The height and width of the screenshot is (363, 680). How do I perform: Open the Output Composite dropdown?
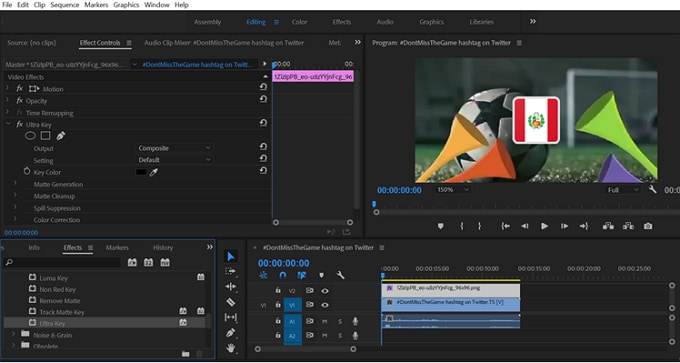tap(174, 148)
